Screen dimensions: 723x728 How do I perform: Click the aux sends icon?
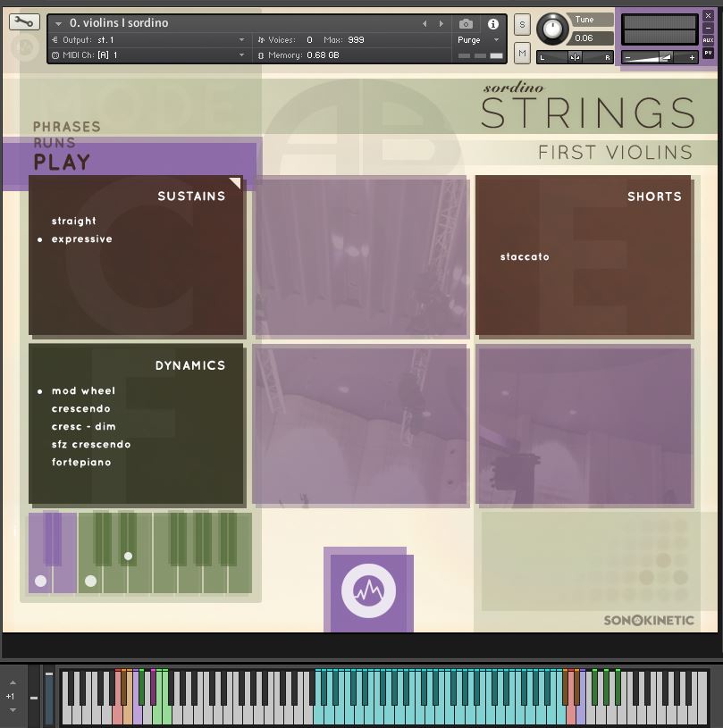pyautogui.click(x=710, y=39)
